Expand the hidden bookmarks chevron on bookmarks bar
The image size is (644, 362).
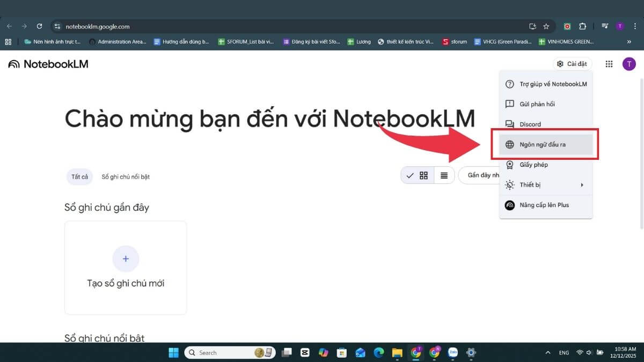click(x=629, y=41)
